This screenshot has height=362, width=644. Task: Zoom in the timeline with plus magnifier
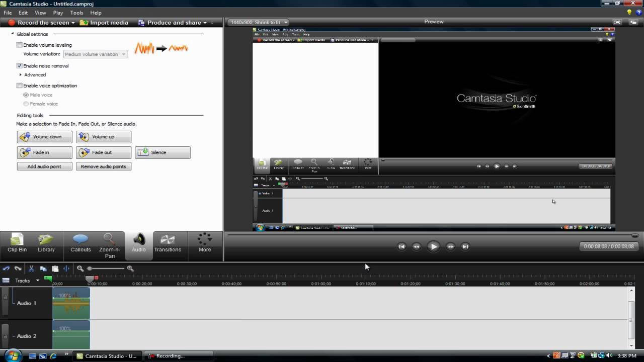[x=130, y=268]
